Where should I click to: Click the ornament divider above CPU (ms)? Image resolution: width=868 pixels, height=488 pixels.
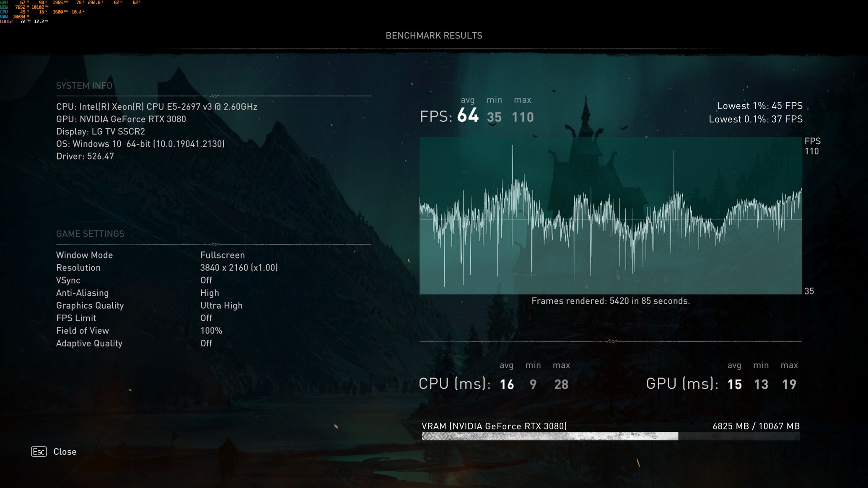tap(611, 341)
